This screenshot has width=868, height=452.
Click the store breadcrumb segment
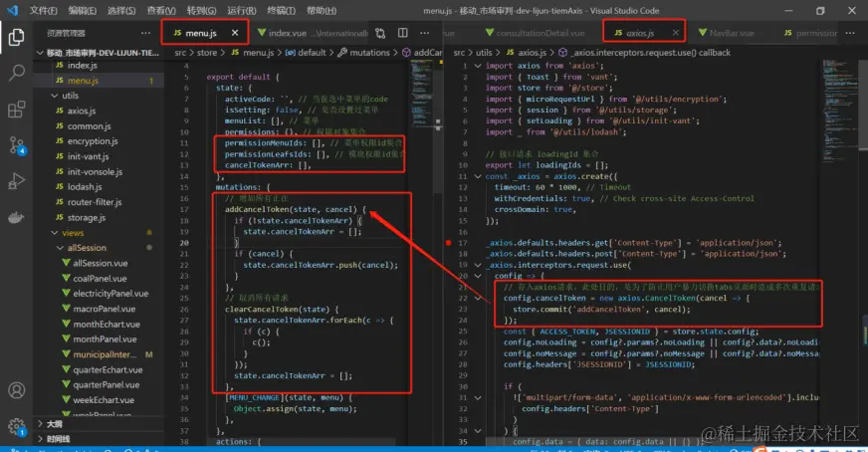(207, 53)
